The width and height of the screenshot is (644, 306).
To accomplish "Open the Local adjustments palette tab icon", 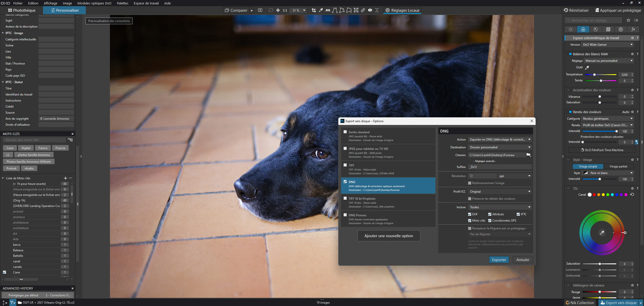I will (621, 29).
